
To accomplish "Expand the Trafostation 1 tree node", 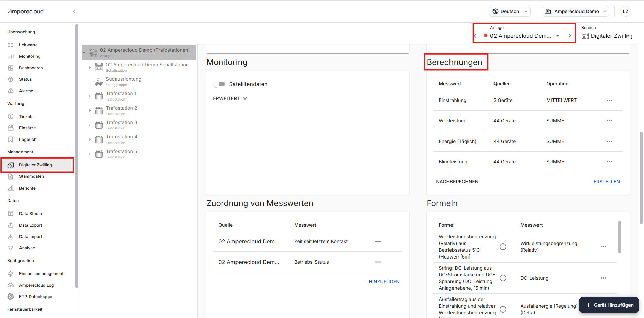I will tap(90, 96).
